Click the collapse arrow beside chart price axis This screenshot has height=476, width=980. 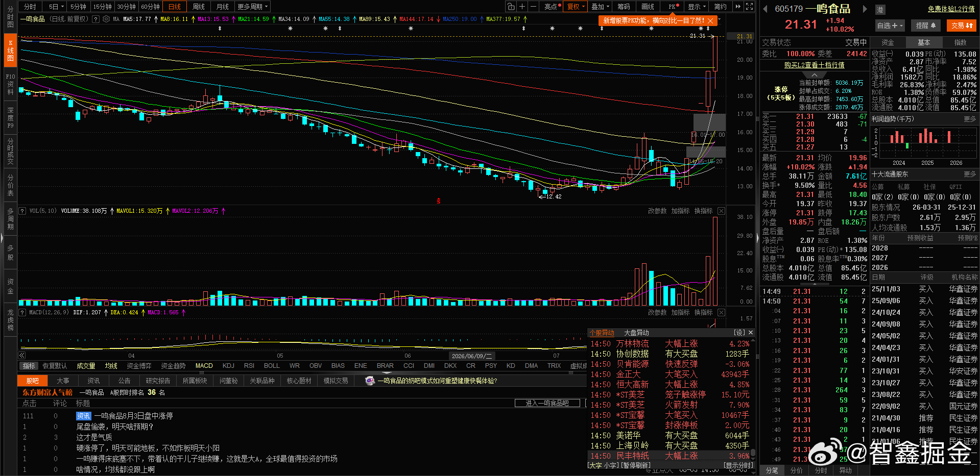click(758, 238)
